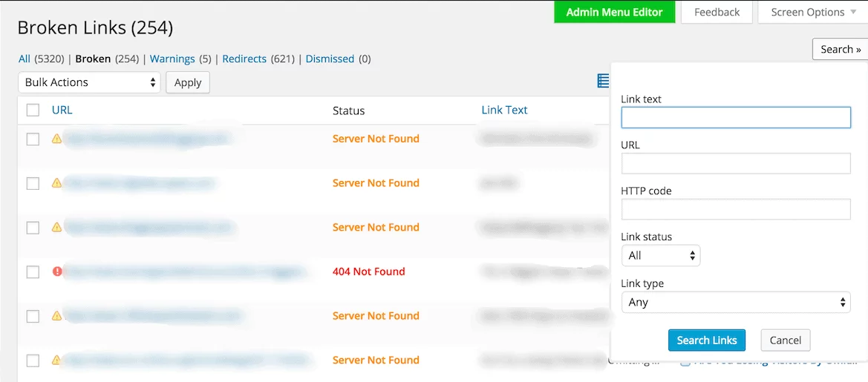The height and width of the screenshot is (382, 868).
Task: Tick the select-all checkbox in table header
Action: pyautogui.click(x=33, y=110)
